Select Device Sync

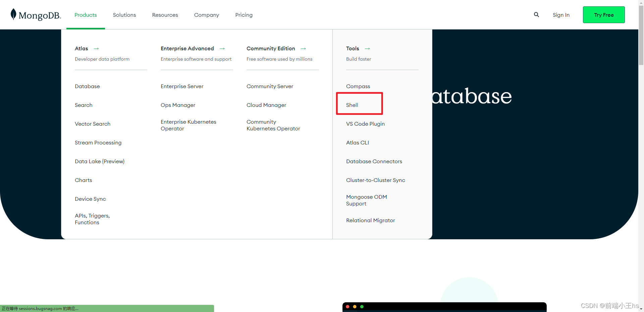[90, 199]
